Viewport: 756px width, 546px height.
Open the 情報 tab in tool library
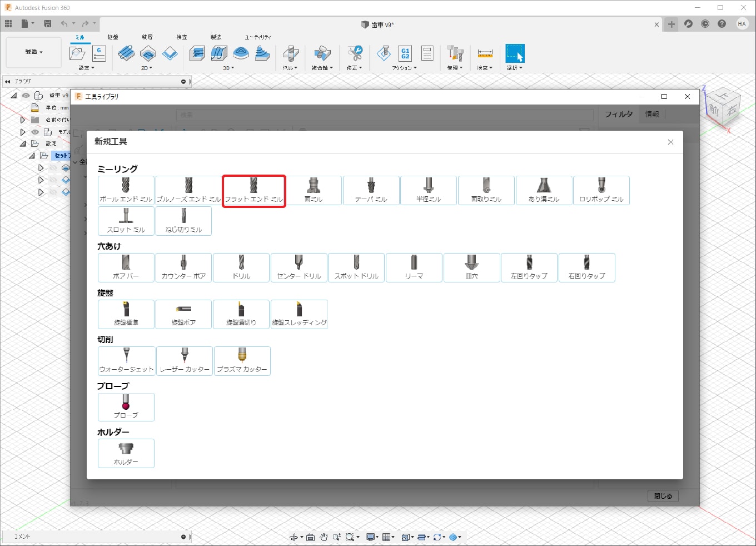tap(651, 114)
